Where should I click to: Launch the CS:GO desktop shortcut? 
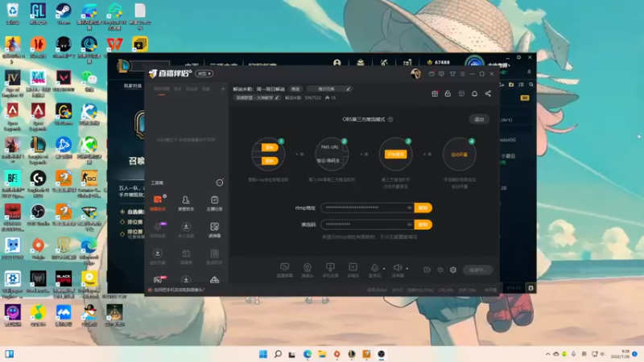coord(89,183)
